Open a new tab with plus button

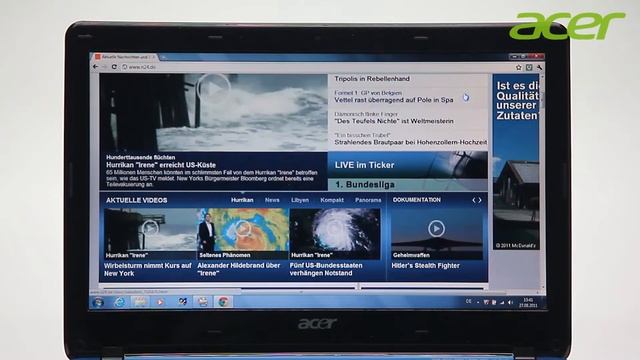point(163,57)
